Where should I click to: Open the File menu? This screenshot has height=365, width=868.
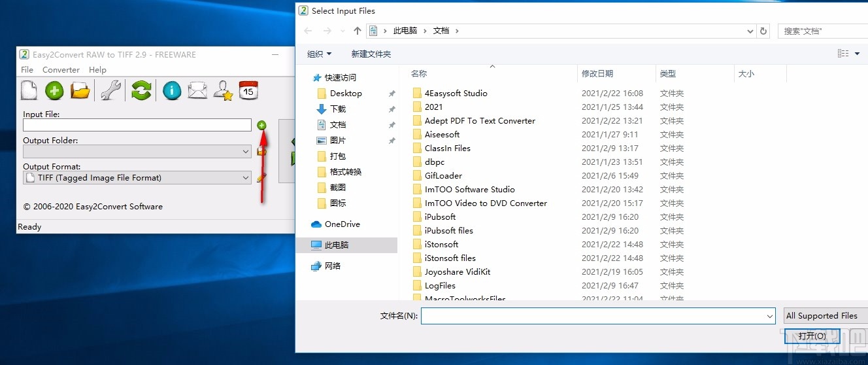click(x=27, y=69)
